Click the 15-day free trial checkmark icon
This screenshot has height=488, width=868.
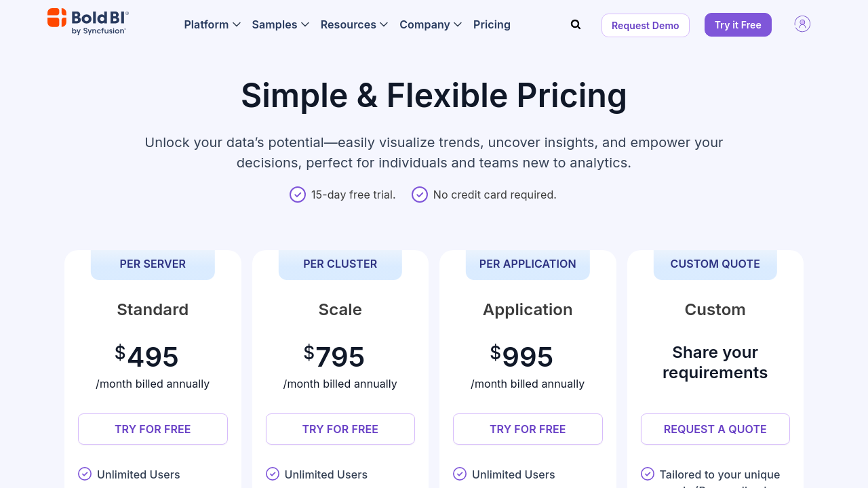298,195
